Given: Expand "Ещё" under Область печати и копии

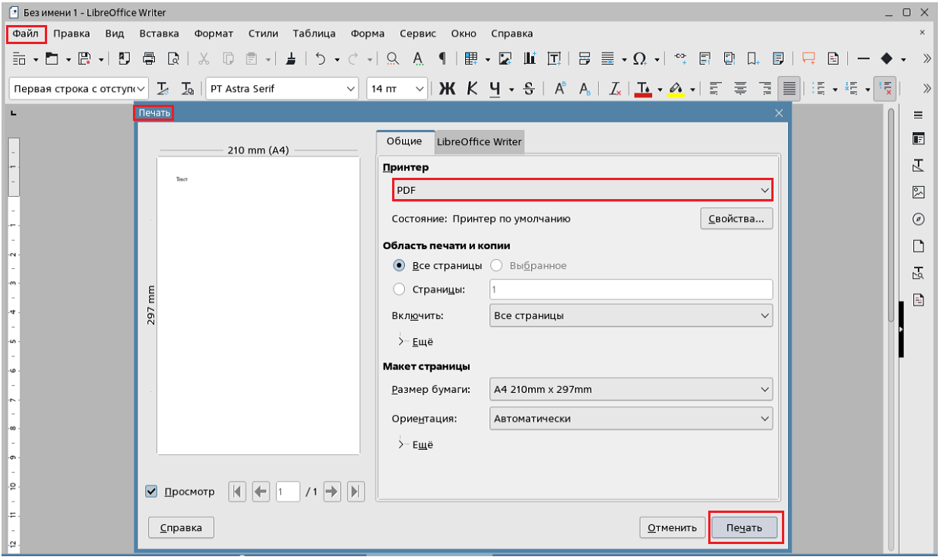Looking at the screenshot, I should [x=416, y=342].
